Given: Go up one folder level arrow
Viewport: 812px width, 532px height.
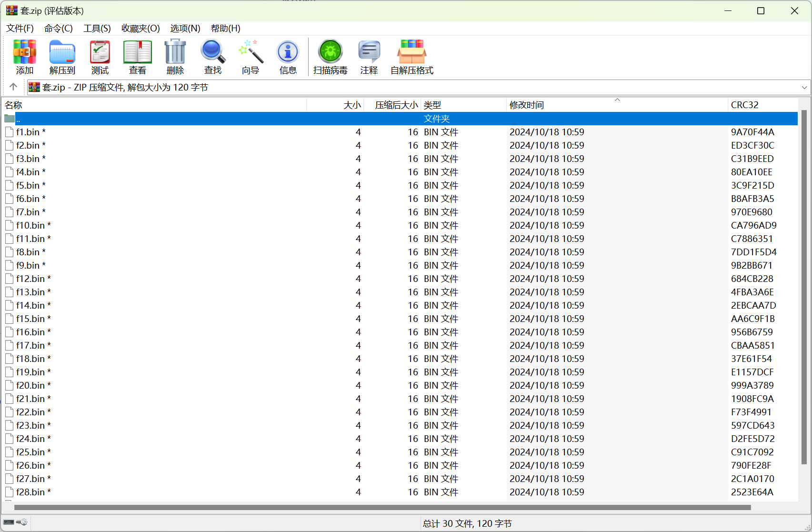Looking at the screenshot, I should point(13,87).
